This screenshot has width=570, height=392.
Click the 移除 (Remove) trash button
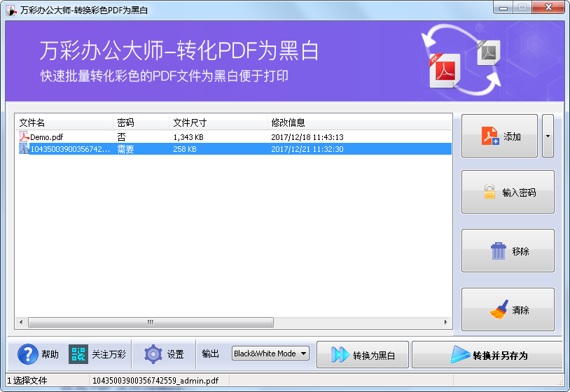click(x=508, y=251)
